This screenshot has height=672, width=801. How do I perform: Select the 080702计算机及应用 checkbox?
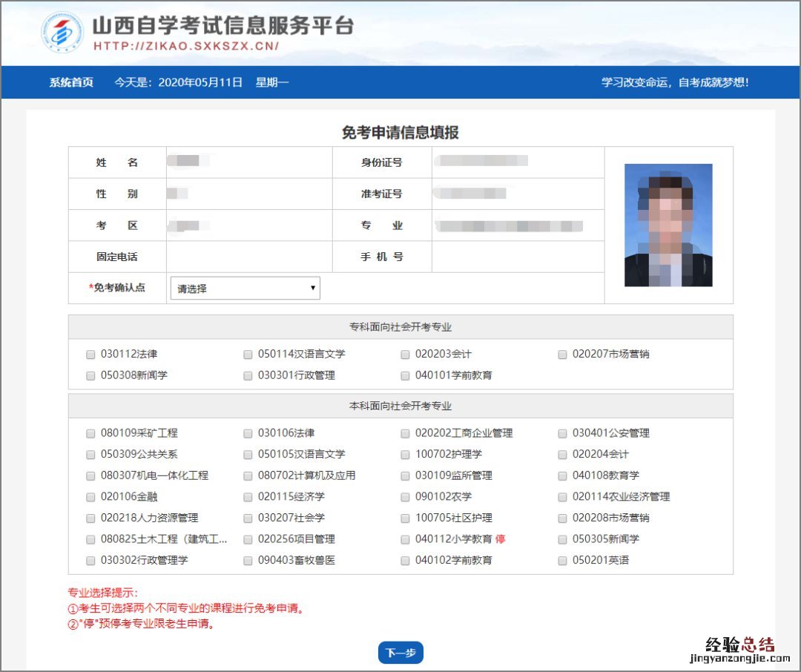[x=248, y=475]
